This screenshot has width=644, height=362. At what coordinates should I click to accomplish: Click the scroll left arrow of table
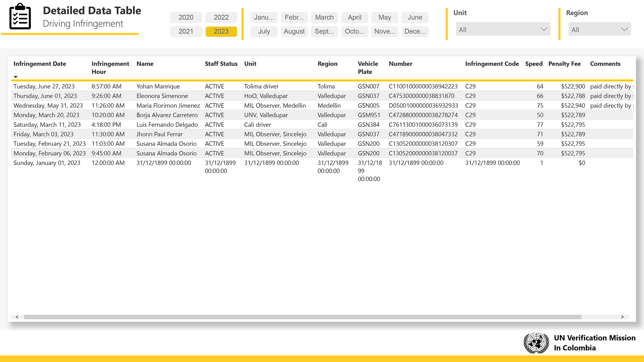17,317
